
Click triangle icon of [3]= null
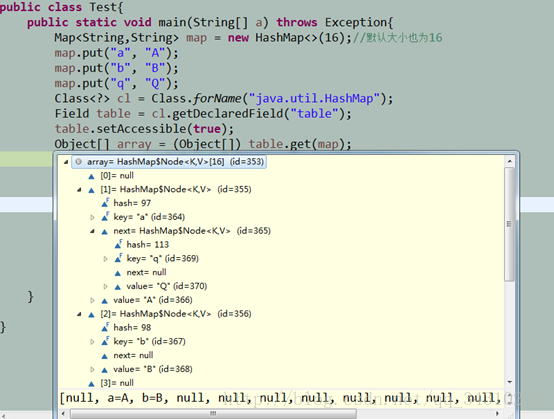[x=92, y=384]
